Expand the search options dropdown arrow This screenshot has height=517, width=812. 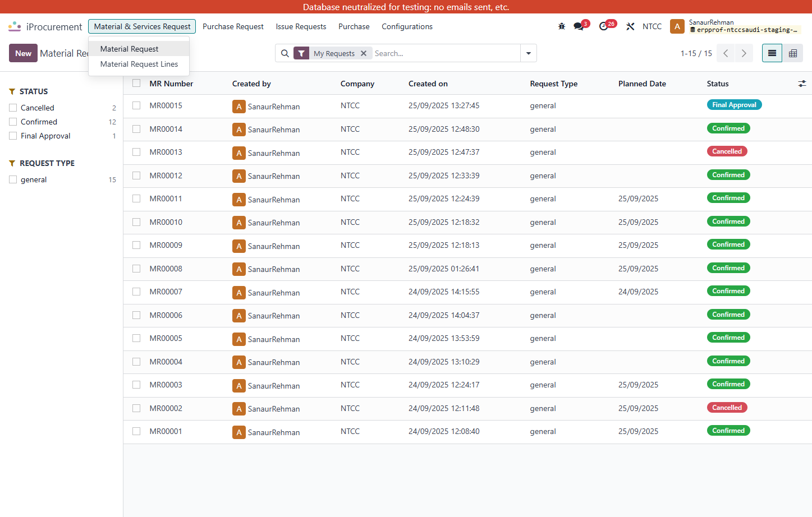tap(529, 53)
